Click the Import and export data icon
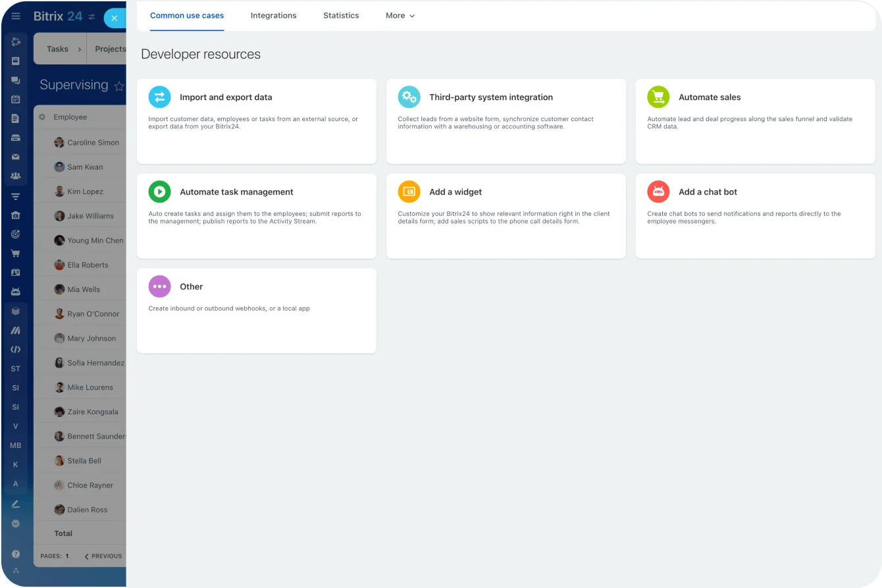882x588 pixels. [159, 97]
